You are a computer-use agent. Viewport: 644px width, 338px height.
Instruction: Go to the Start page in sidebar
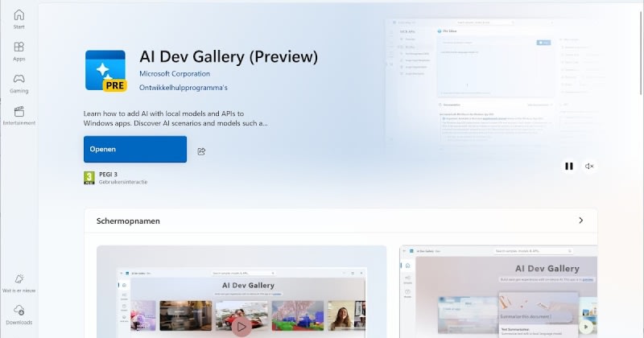coord(19,19)
